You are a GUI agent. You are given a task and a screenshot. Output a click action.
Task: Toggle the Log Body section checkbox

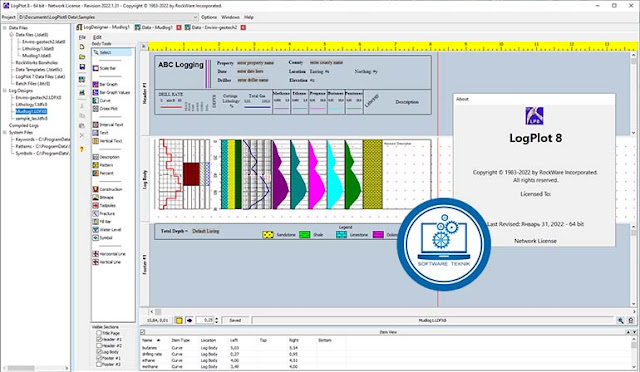[99, 352]
